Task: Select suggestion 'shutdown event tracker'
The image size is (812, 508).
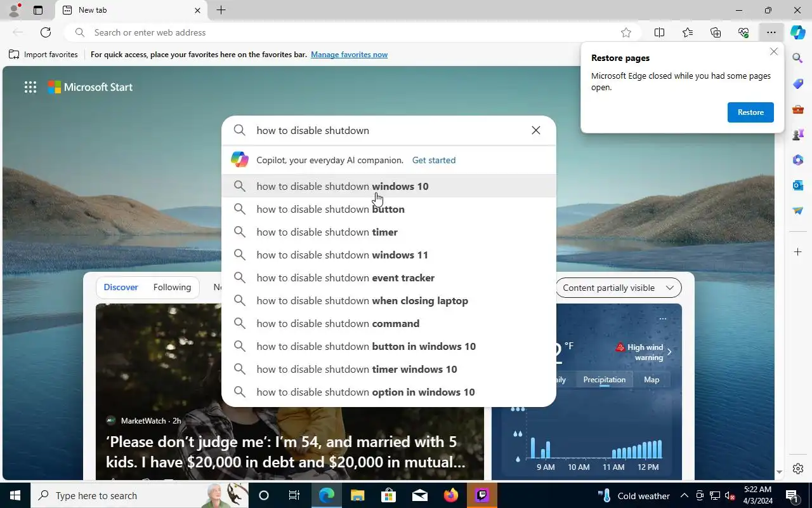Action: (389, 277)
